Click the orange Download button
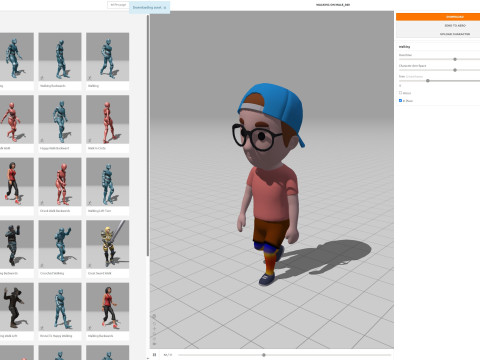The width and height of the screenshot is (480, 360). point(438,17)
